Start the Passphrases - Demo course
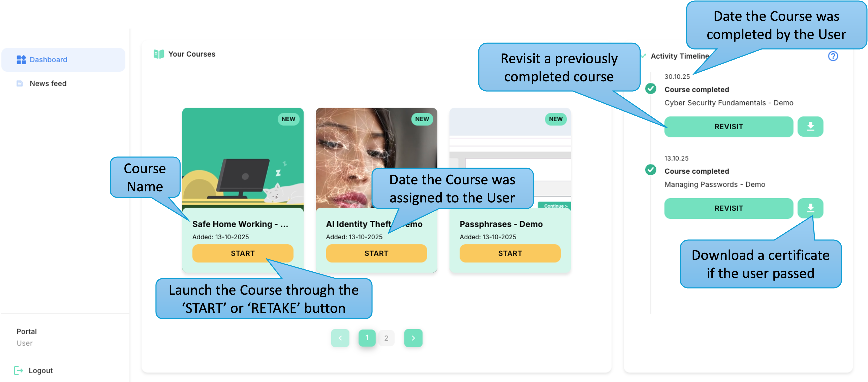The height and width of the screenshot is (382, 868). pyautogui.click(x=510, y=253)
